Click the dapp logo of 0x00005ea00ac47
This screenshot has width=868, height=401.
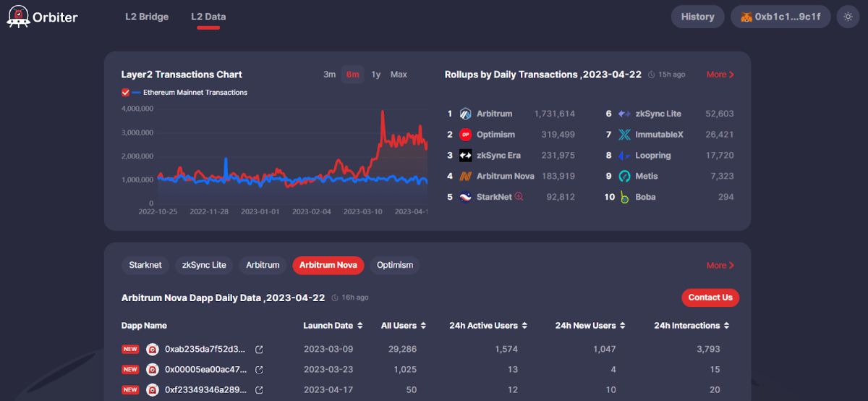coord(153,369)
